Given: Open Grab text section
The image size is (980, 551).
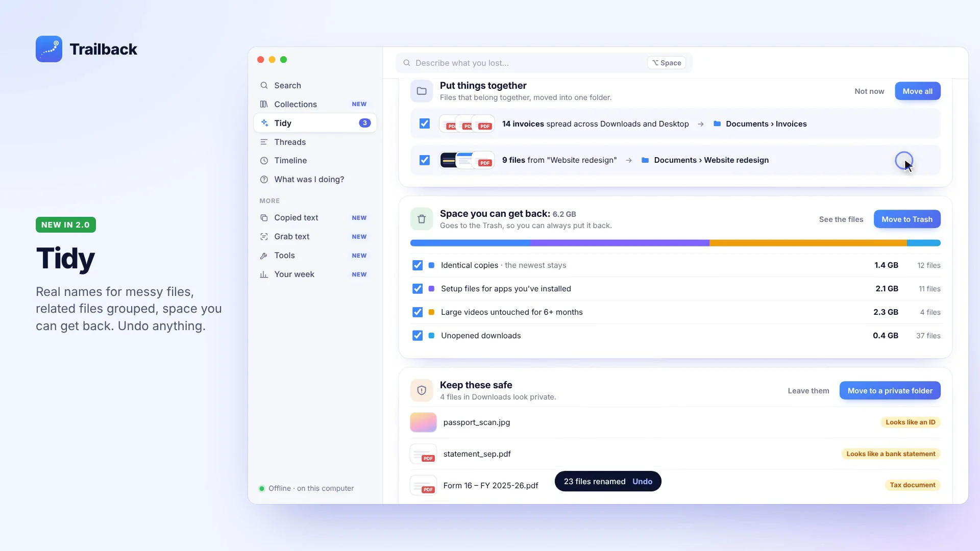Looking at the screenshot, I should [315, 237].
